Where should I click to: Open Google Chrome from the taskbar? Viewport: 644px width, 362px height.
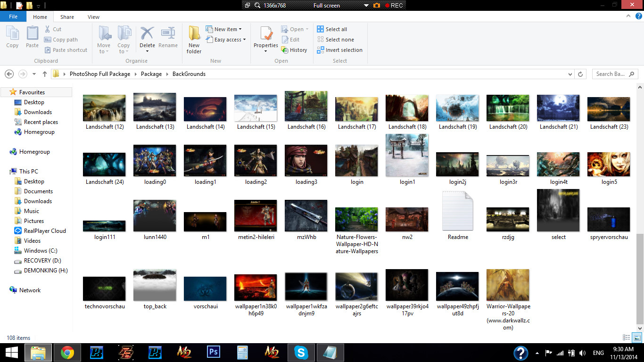coord(67,353)
